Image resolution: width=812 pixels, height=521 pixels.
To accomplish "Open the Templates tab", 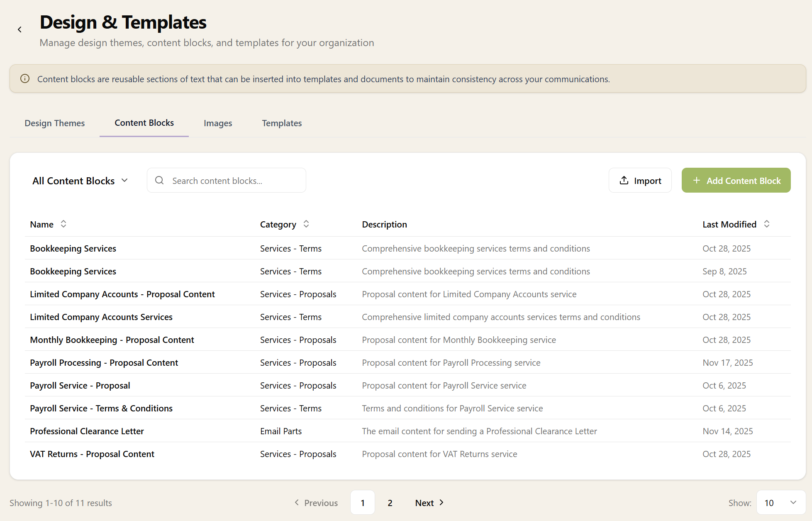I will click(282, 123).
